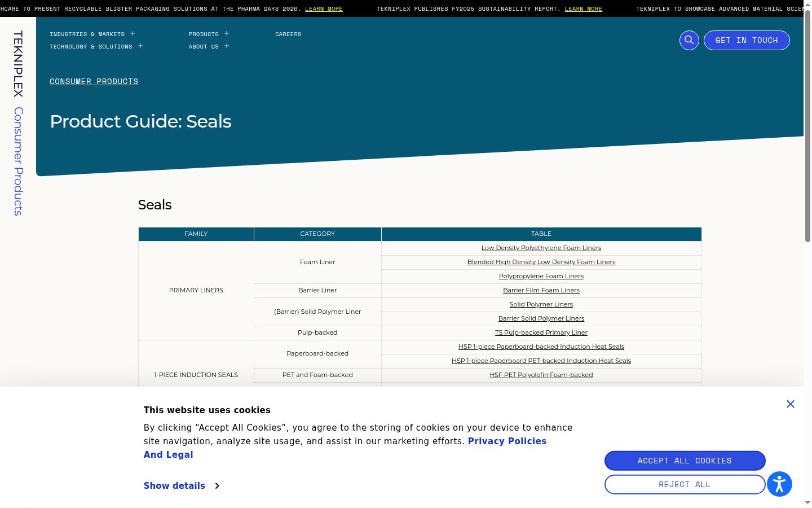
Task: Close the cookie banner with X
Action: tap(791, 404)
